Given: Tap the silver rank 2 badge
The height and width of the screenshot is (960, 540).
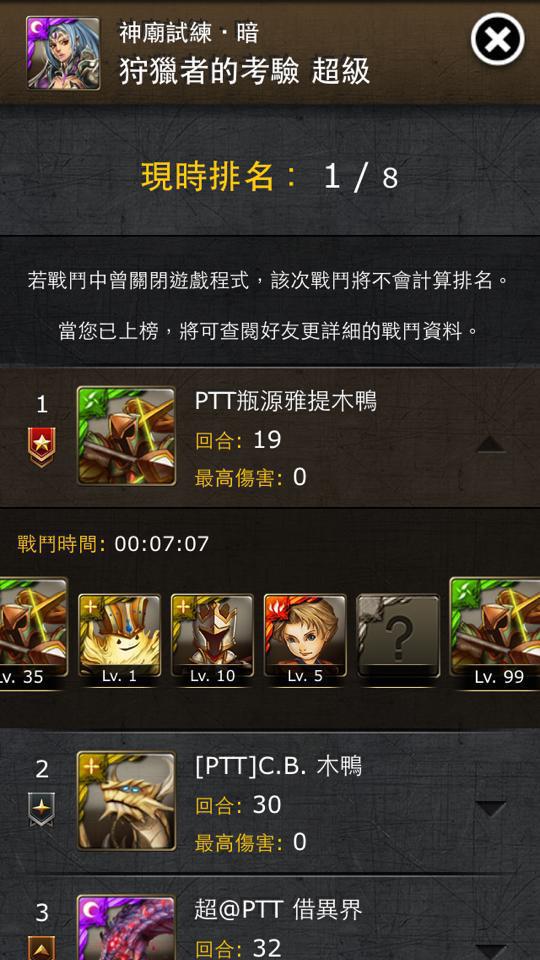Looking at the screenshot, I should pyautogui.click(x=42, y=810).
